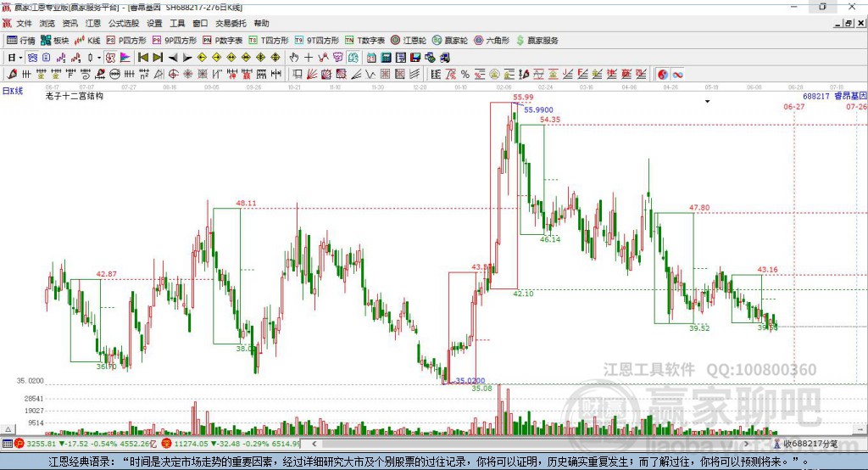The width and height of the screenshot is (868, 470).
Task: Open the 公式选股 menu
Action: pos(124,23)
